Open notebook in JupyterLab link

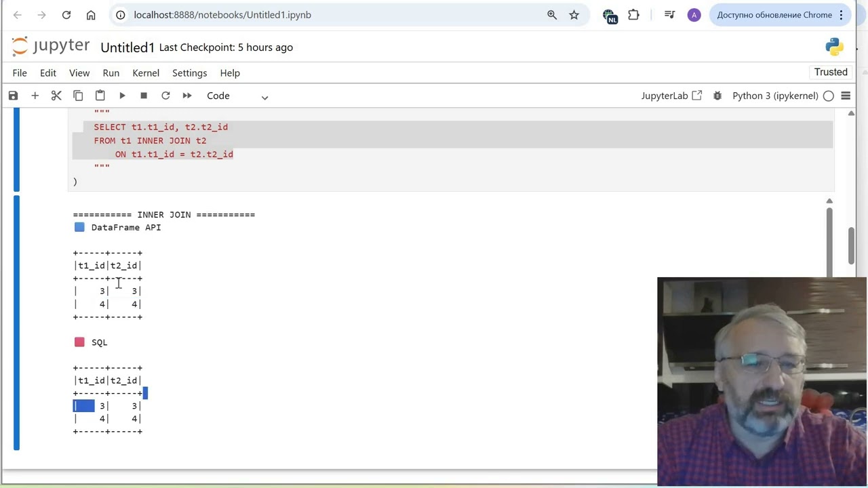(671, 96)
